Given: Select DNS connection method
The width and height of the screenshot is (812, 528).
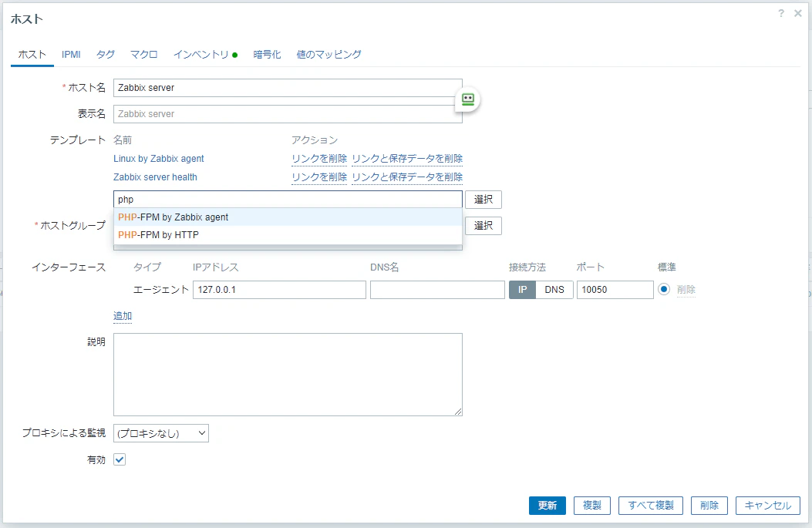Looking at the screenshot, I should coord(554,290).
